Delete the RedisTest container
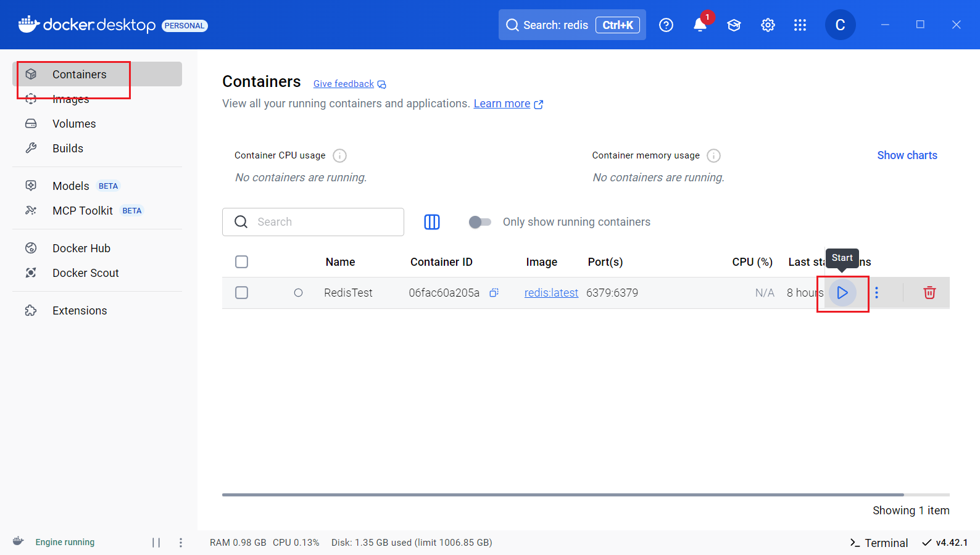980x555 pixels. [x=929, y=293]
